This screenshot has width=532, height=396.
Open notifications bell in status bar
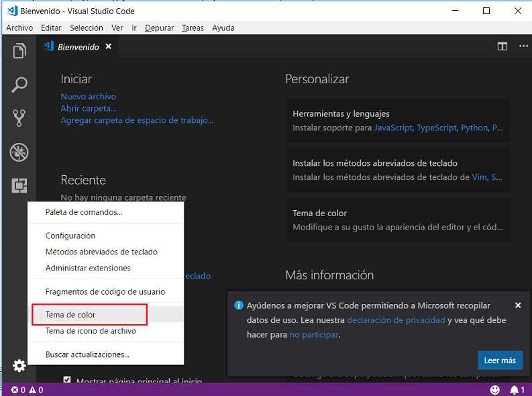point(518,390)
